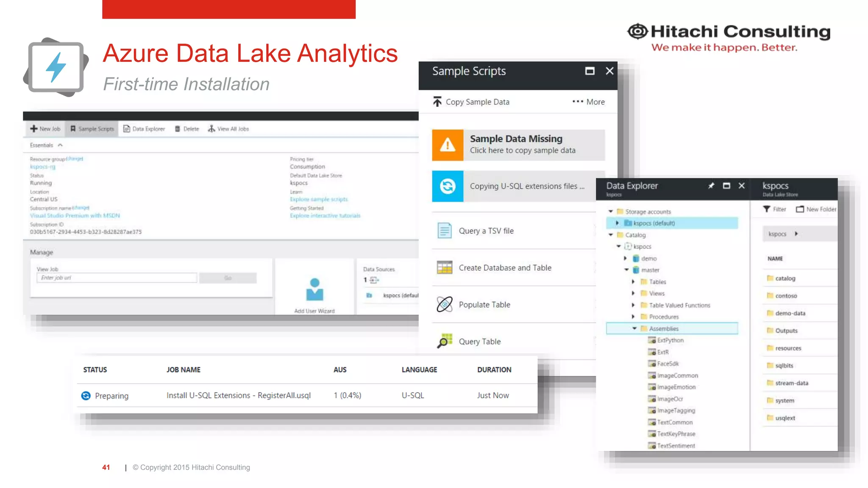Click the Copy Sample Data upload icon

(437, 102)
